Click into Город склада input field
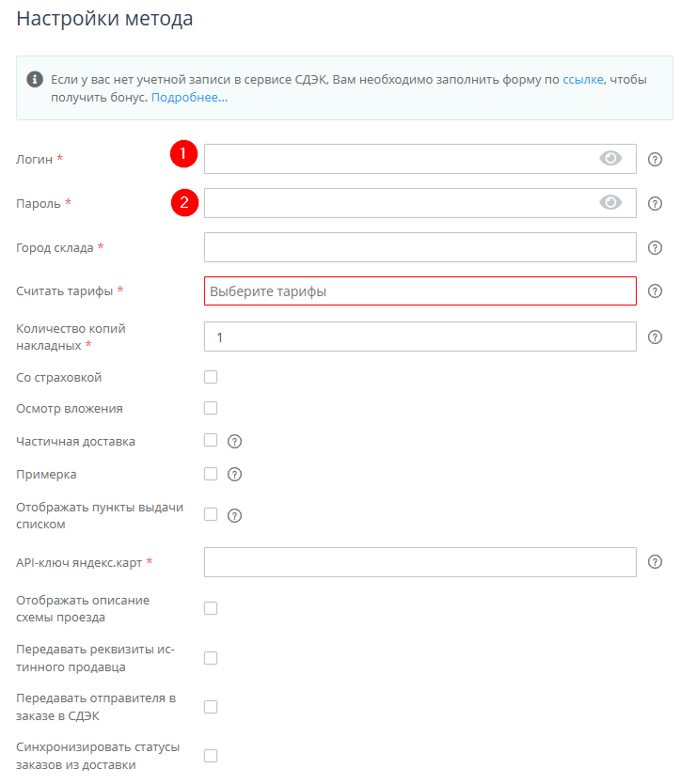 [419, 247]
